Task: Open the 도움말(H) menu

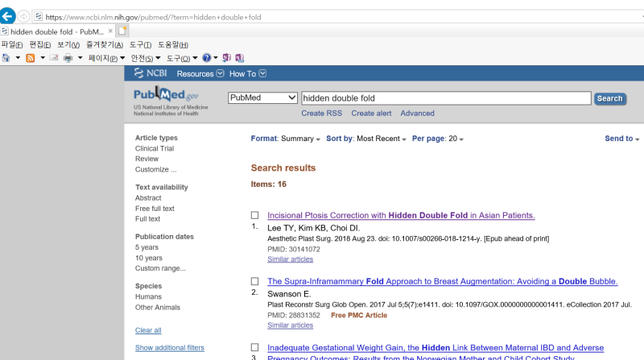Action: coord(173,45)
